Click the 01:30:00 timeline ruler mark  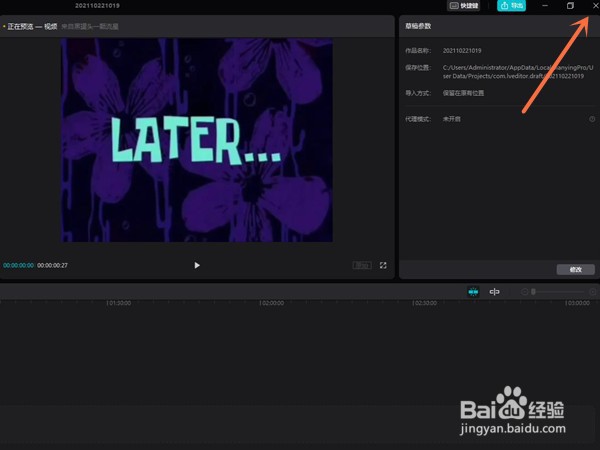click(119, 303)
